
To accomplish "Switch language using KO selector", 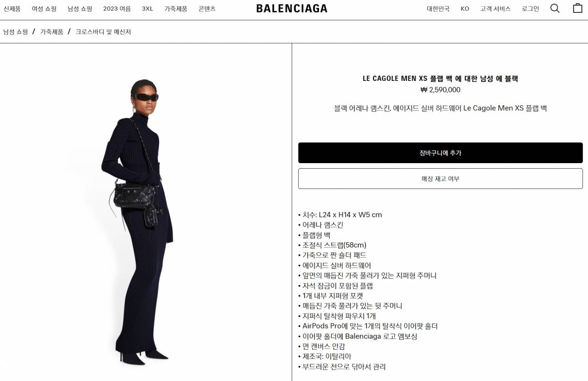I will click(465, 9).
